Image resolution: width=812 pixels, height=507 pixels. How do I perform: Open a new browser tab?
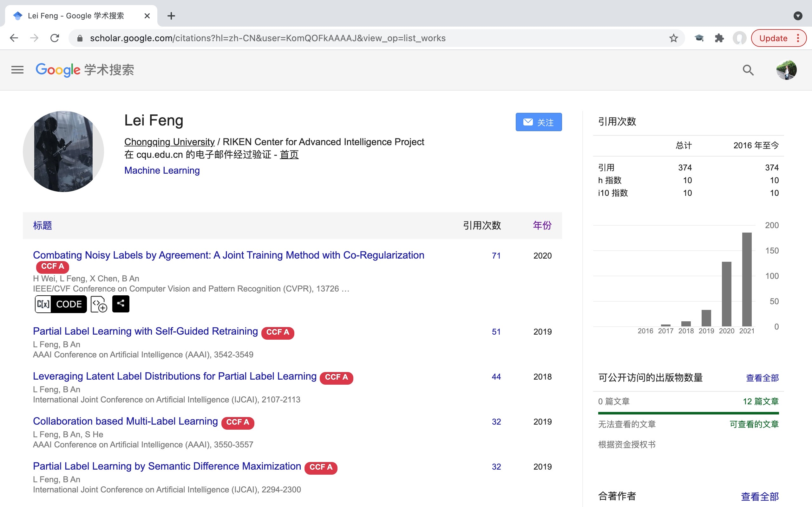click(x=171, y=16)
